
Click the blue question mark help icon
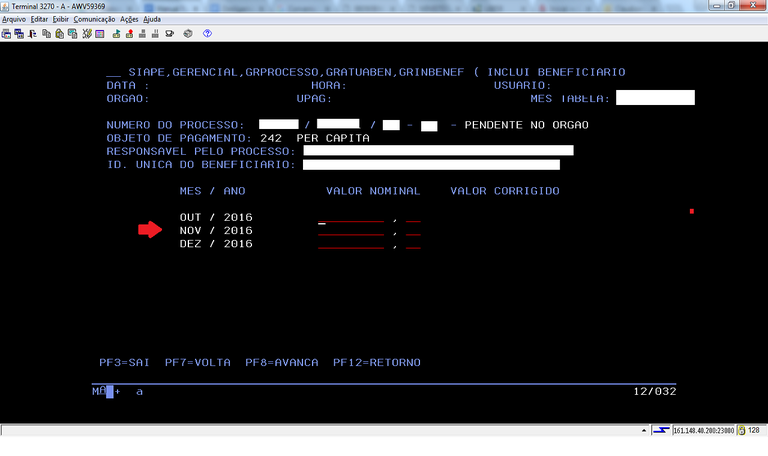coord(207,33)
